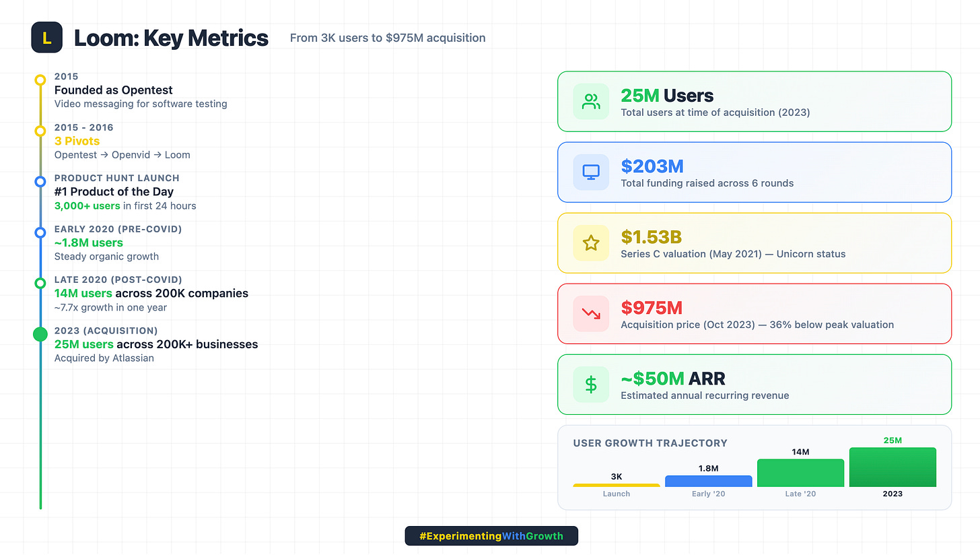Select the Early 2020 (Pre-COVID) timeline marker
980x555 pixels.
(x=40, y=232)
